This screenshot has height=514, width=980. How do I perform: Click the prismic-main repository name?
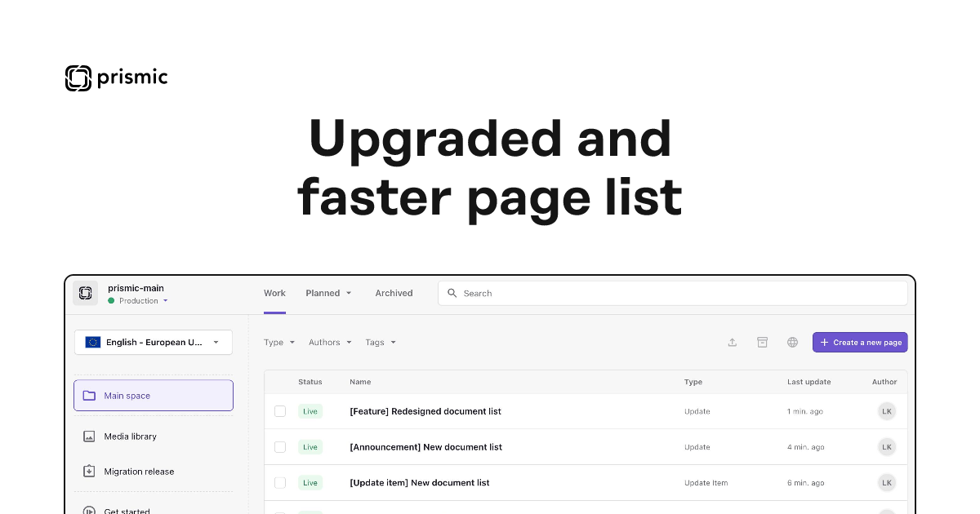point(136,288)
